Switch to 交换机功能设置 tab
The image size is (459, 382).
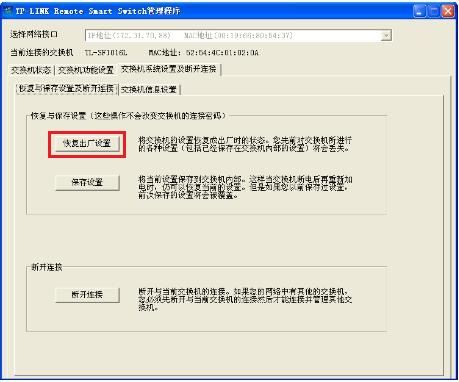tap(86, 70)
